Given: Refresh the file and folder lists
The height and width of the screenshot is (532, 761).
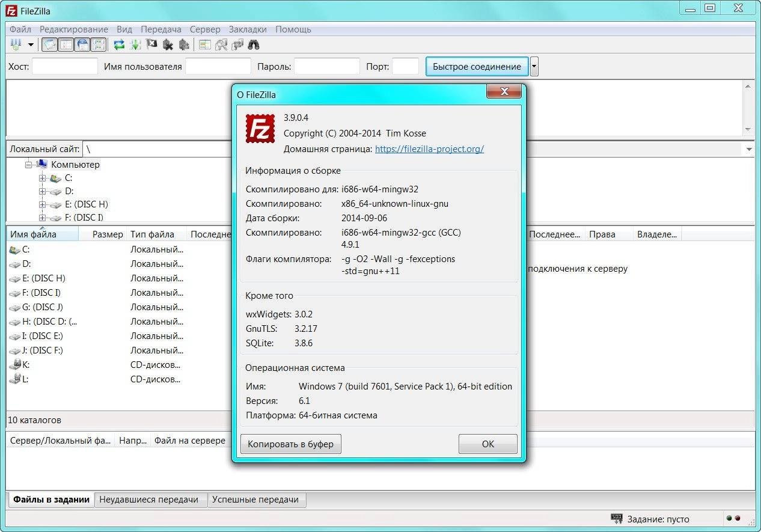Looking at the screenshot, I should 119,44.
